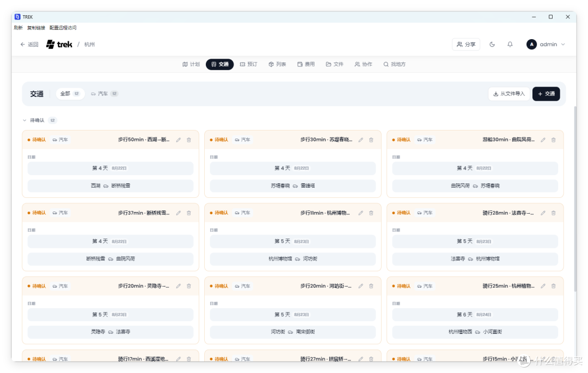588x373 pixels.
Task: Add new 交通 entry
Action: click(547, 94)
